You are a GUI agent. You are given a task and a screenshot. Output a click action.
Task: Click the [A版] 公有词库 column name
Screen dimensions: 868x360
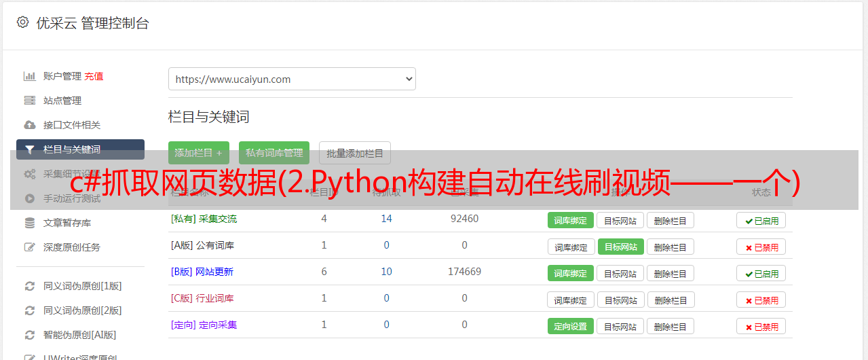pyautogui.click(x=202, y=245)
